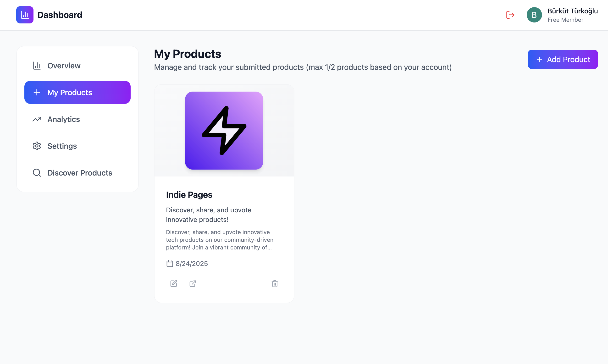Click the Bürküt Türkoğlu profile name

tap(572, 11)
